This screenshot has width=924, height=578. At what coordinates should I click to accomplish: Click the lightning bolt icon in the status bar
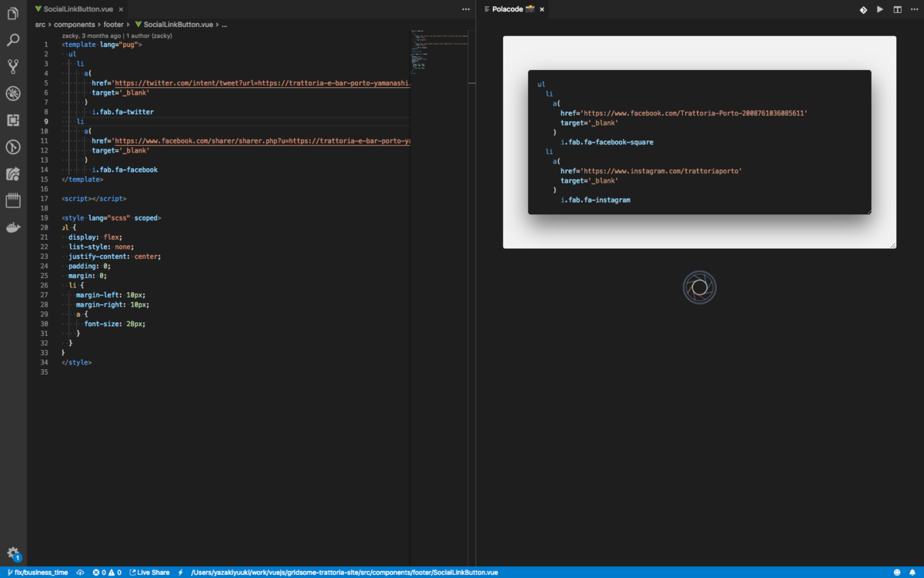click(180, 572)
